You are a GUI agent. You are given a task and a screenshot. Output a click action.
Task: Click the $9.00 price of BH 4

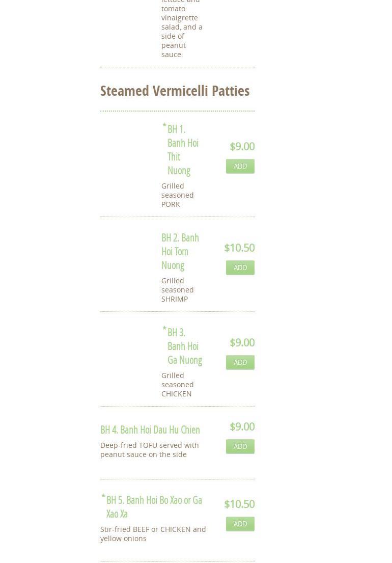click(242, 426)
